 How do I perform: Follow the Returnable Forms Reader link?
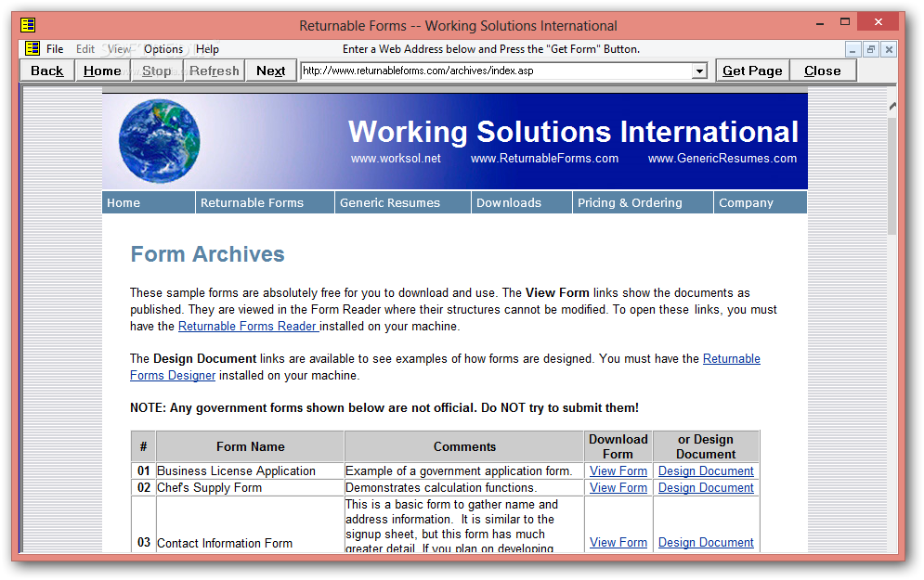coord(248,327)
